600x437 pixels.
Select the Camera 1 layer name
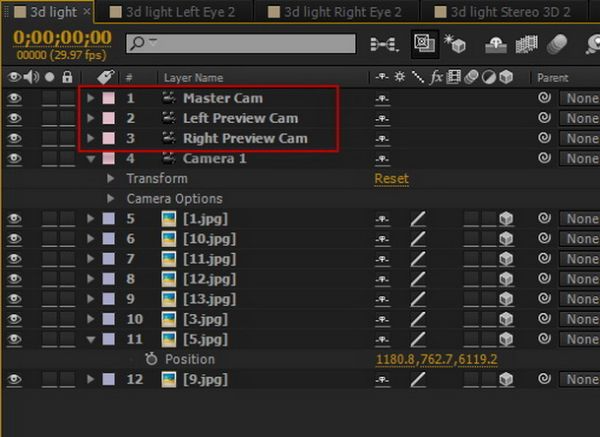pyautogui.click(x=214, y=158)
